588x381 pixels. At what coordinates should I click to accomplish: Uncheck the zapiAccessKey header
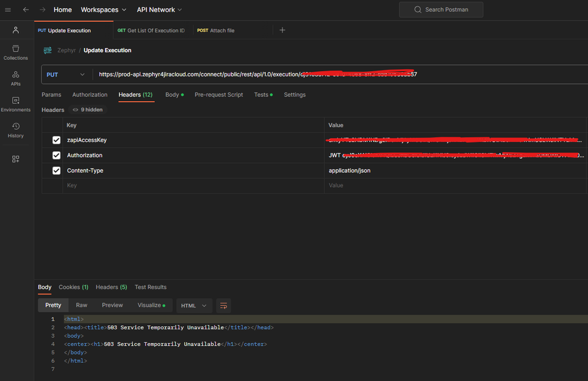57,140
